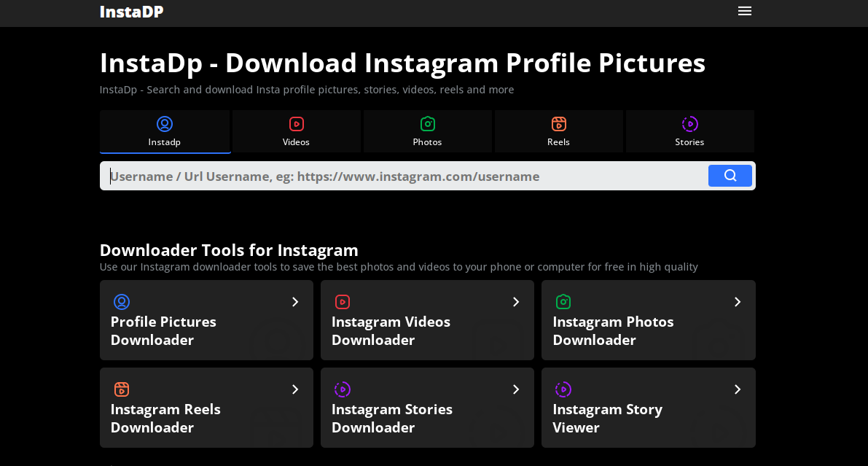The width and height of the screenshot is (868, 466).
Task: Click the profile icon on Profile Pictures card
Action: [x=122, y=302]
